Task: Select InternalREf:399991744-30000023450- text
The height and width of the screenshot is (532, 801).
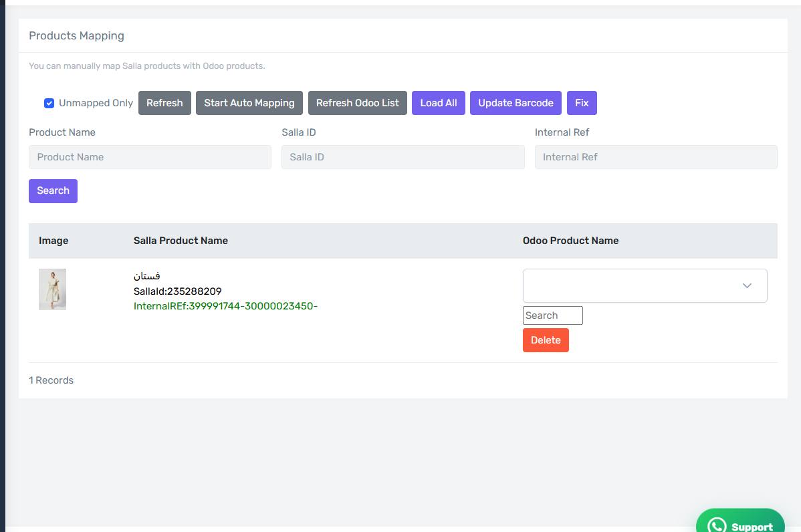Action: [x=226, y=306]
